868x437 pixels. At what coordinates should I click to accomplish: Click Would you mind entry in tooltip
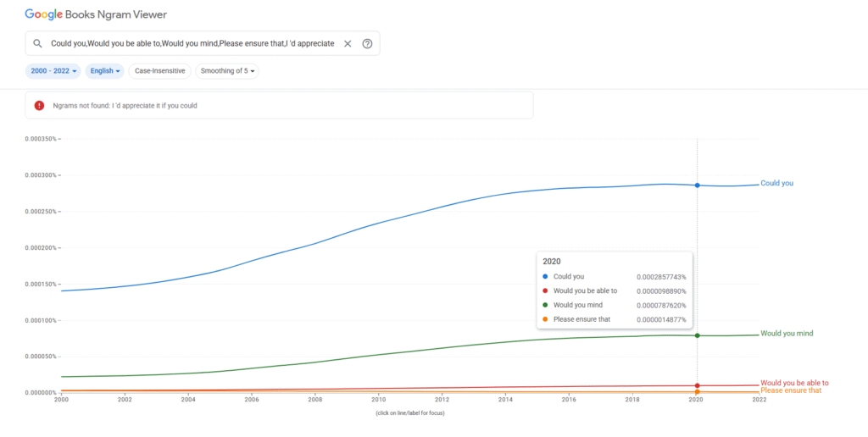pos(578,306)
